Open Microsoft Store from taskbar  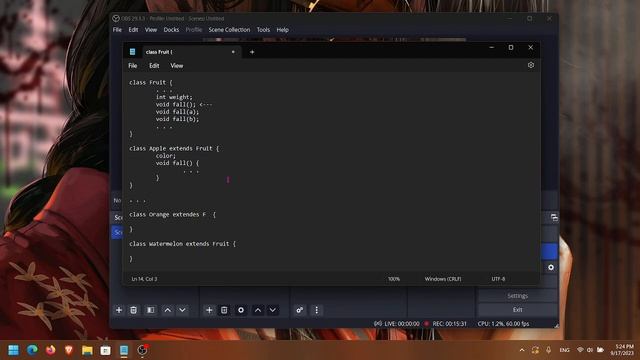[105, 350]
